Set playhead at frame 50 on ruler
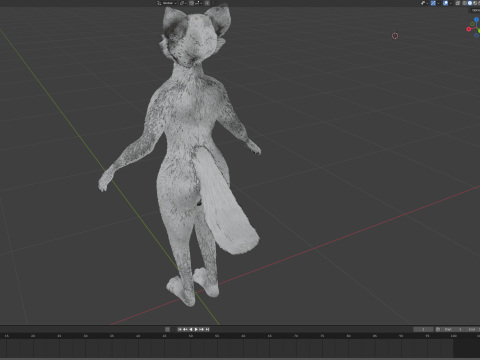Viewport: 480px width, 360px height. click(191, 336)
